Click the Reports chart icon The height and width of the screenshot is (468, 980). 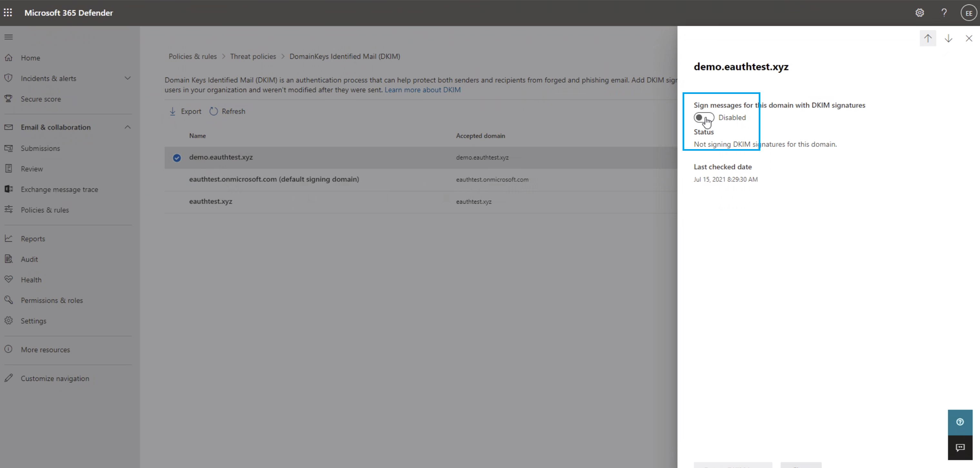point(8,239)
